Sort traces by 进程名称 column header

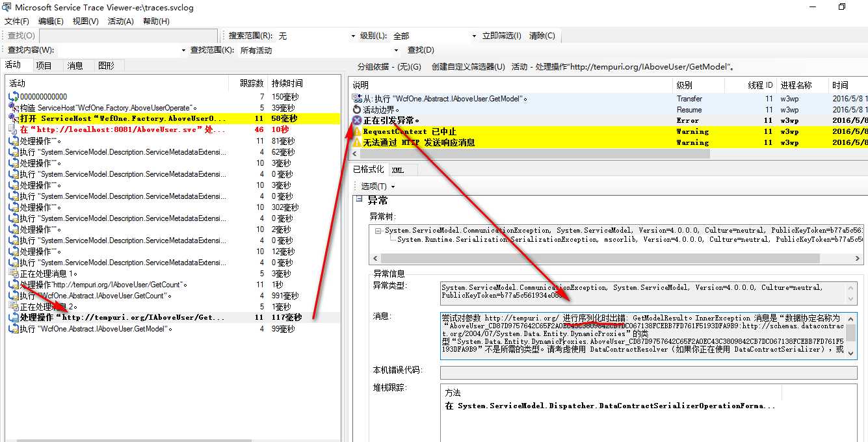click(x=802, y=85)
